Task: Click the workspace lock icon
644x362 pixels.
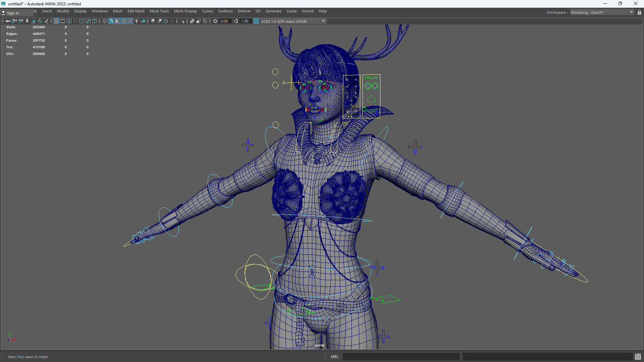Action: (640, 12)
